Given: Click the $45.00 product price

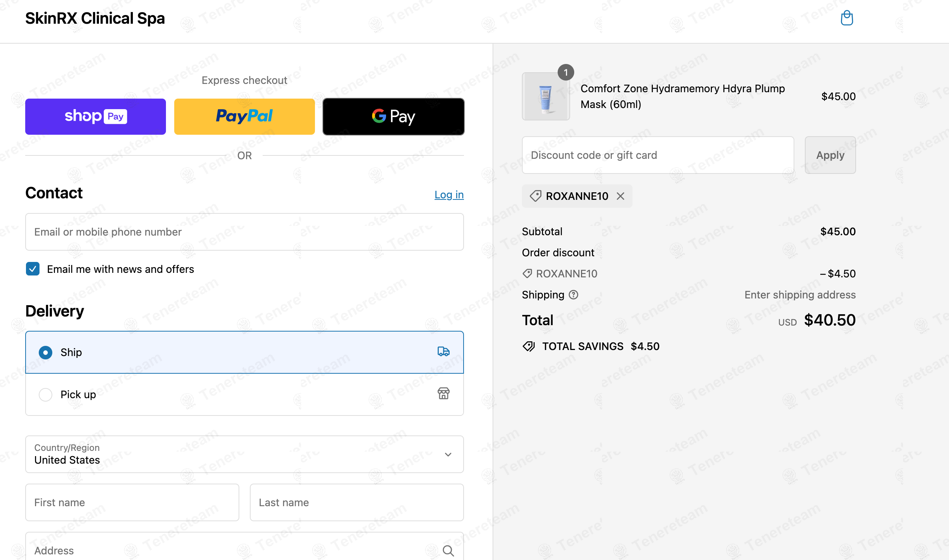Looking at the screenshot, I should (x=838, y=96).
